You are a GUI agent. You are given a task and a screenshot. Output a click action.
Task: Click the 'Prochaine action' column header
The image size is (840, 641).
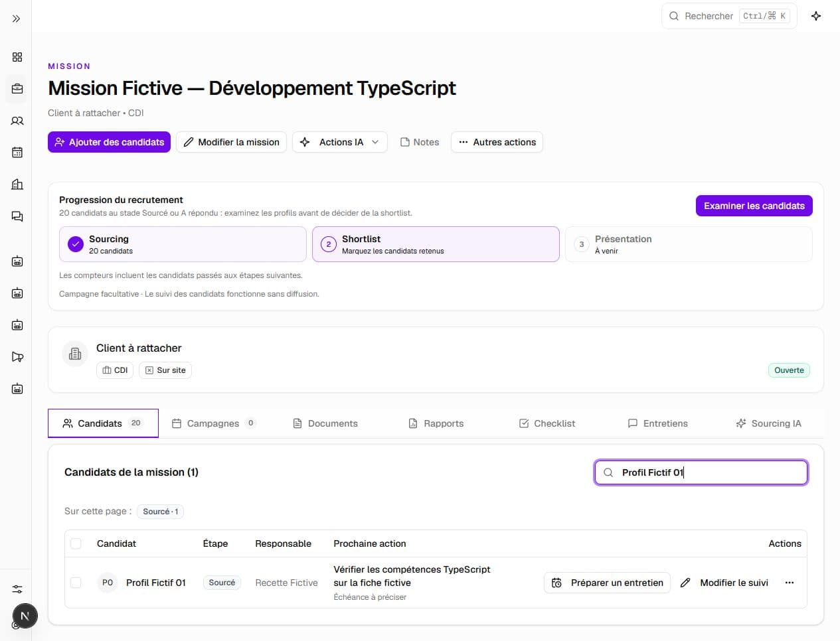point(370,543)
